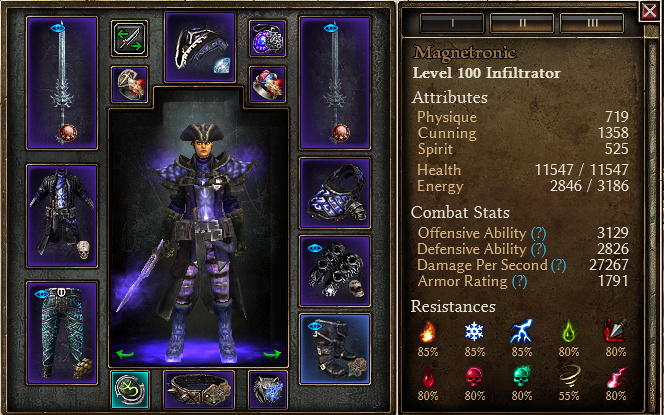
Task: Click the green glowing relic slot
Action: pyautogui.click(x=130, y=390)
